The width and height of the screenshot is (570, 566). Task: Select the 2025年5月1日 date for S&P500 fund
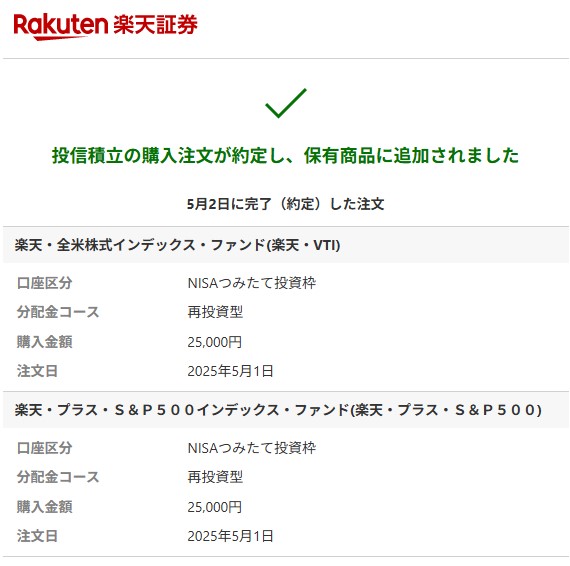230,536
